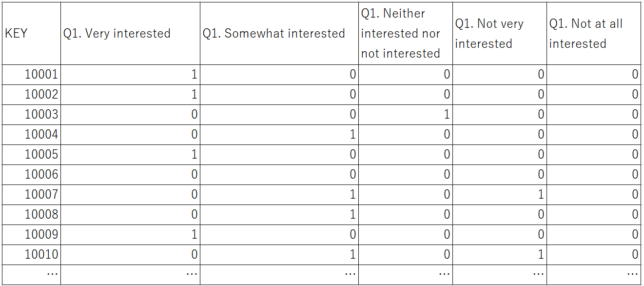Viewport: 644px width, 286px height.
Task: Click Somewhat interested value in row 10008
Action: (279, 214)
